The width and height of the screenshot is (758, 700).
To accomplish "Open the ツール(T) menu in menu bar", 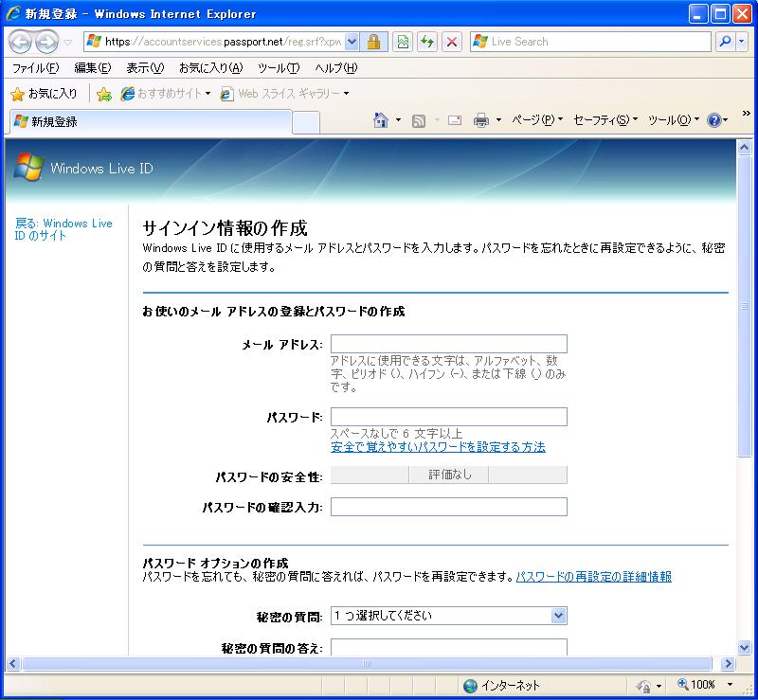I will (279, 68).
